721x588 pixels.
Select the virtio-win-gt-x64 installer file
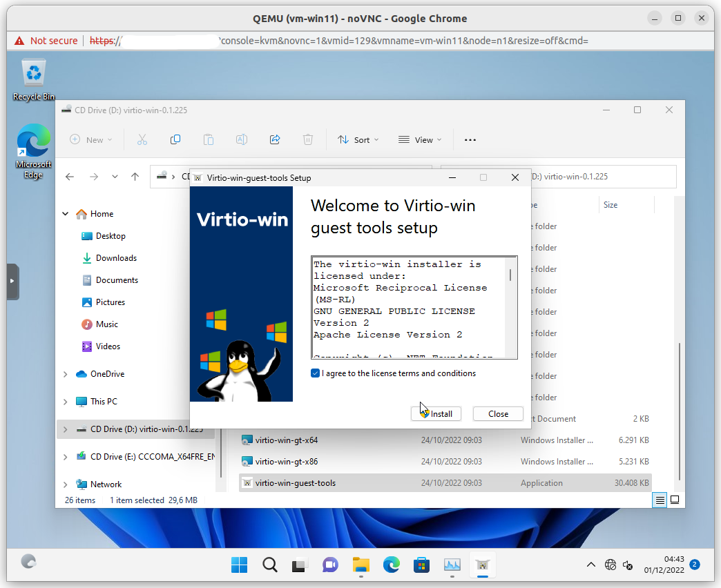[445, 440]
